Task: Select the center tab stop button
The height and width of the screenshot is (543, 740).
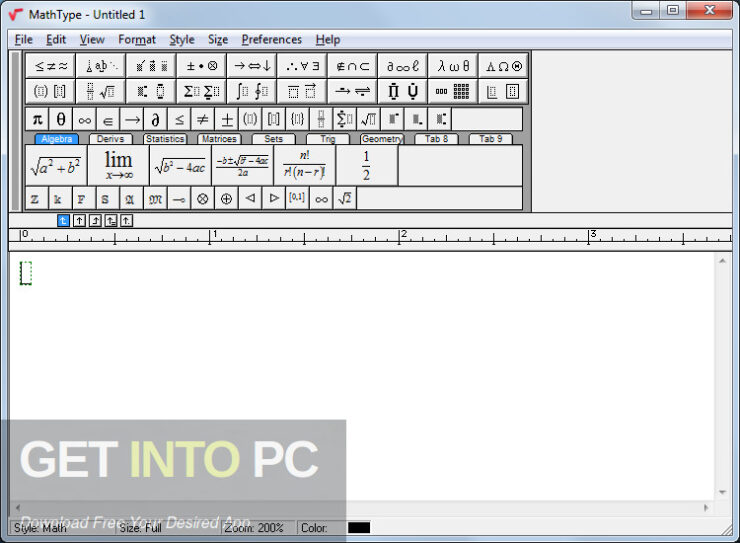Action: click(79, 220)
